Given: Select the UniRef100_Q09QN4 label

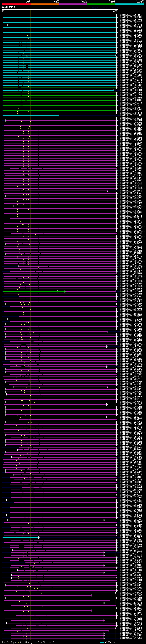Looking at the screenshot, I should click(x=131, y=120).
